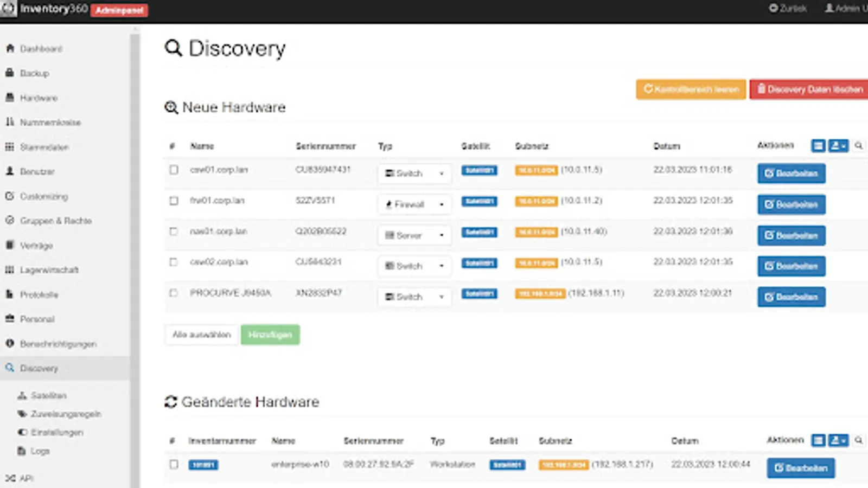Click the Logs file icon in sidebar
Image resolution: width=868 pixels, height=488 pixels.
[22, 451]
